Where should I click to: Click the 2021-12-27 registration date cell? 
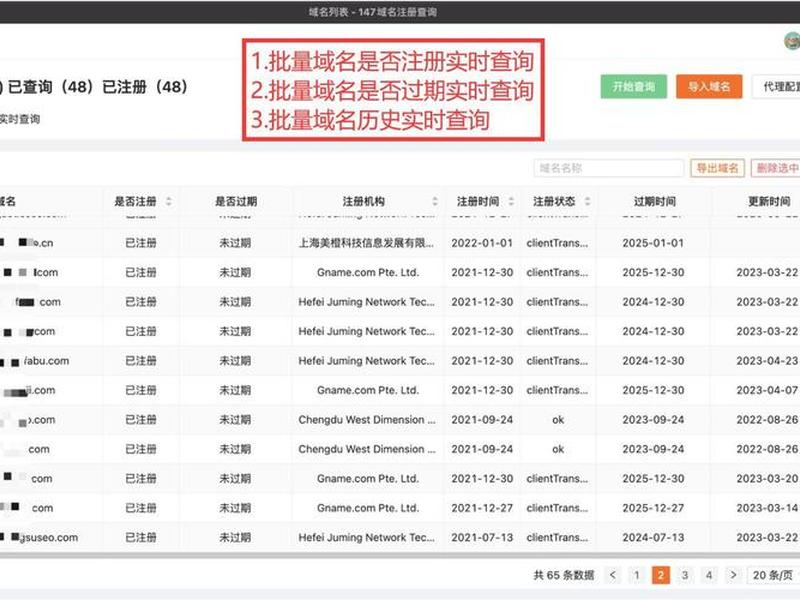pyautogui.click(x=482, y=508)
